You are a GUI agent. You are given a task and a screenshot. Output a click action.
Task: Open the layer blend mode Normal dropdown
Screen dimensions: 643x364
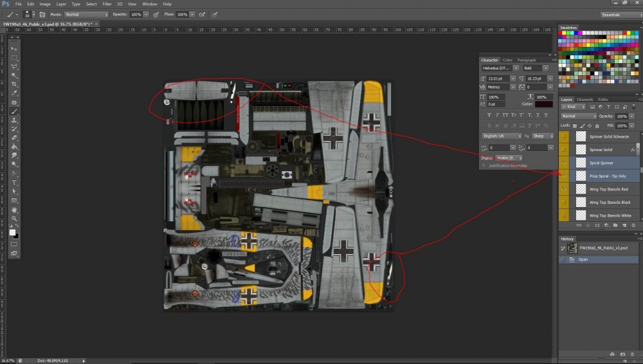pos(577,116)
